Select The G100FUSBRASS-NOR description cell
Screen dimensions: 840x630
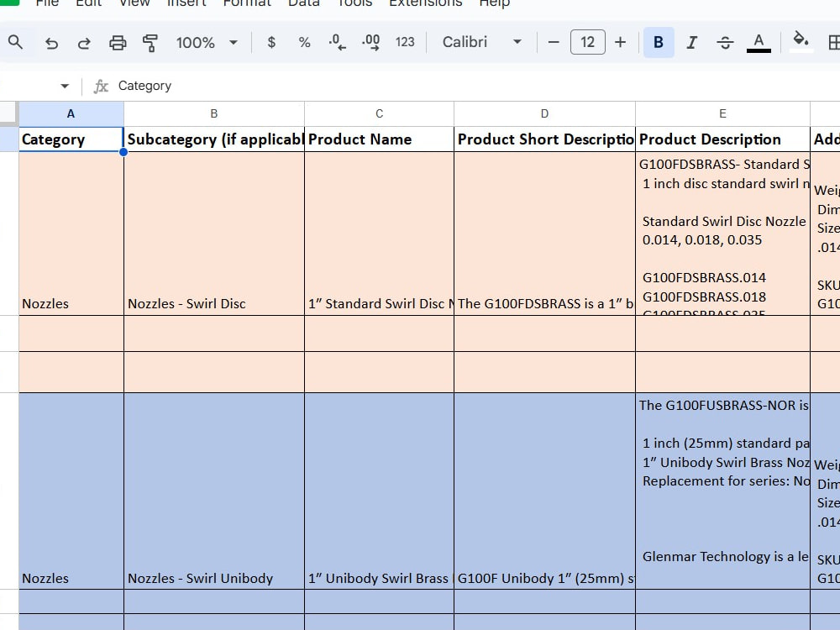point(722,491)
